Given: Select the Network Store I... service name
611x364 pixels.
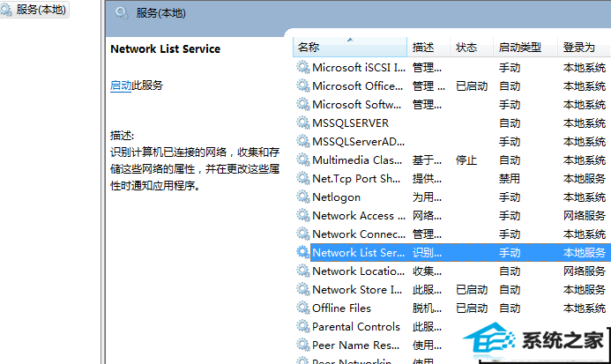Looking at the screenshot, I should [357, 290].
